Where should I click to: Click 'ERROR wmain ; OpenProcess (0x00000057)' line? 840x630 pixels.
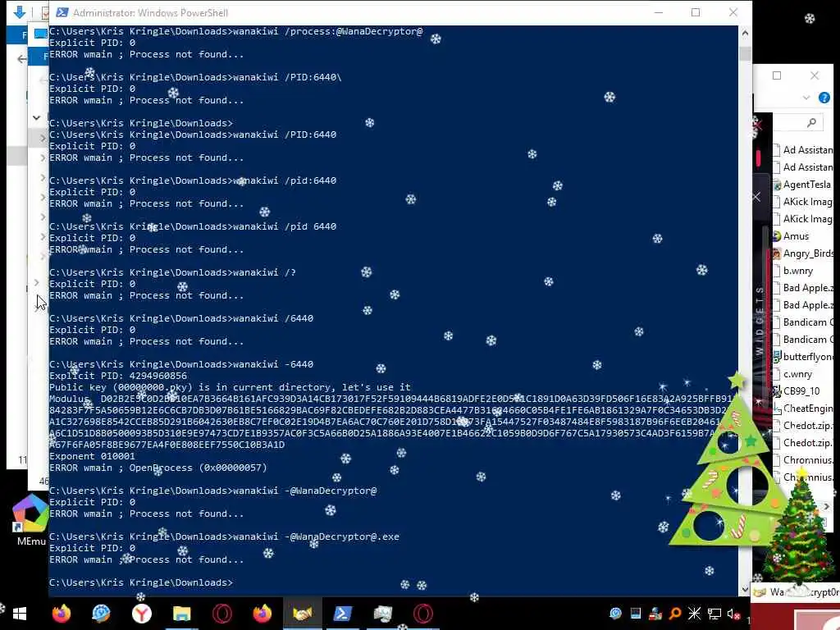[x=158, y=468]
